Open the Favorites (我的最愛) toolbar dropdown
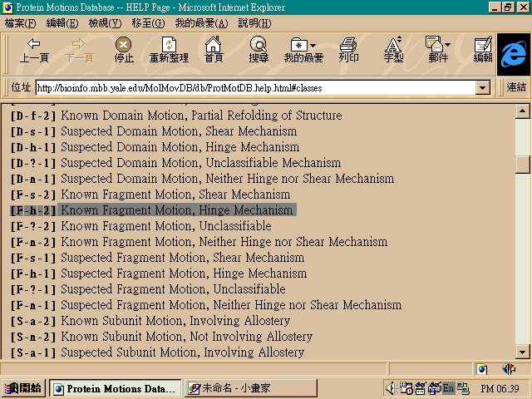The image size is (532, 399). coord(303,50)
